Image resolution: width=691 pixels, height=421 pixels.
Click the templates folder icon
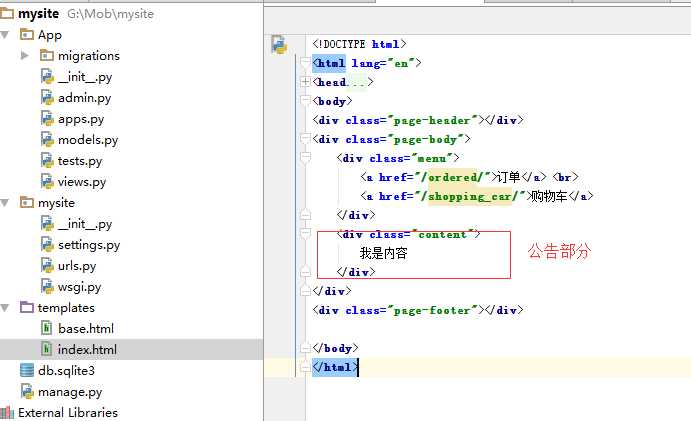(27, 307)
